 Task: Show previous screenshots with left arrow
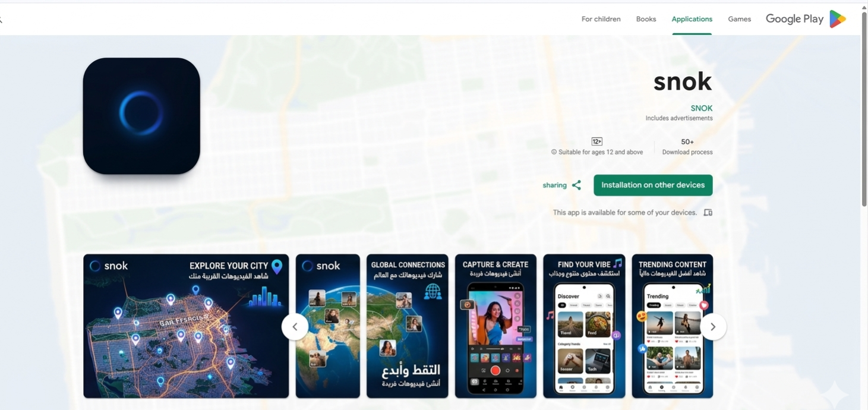295,327
